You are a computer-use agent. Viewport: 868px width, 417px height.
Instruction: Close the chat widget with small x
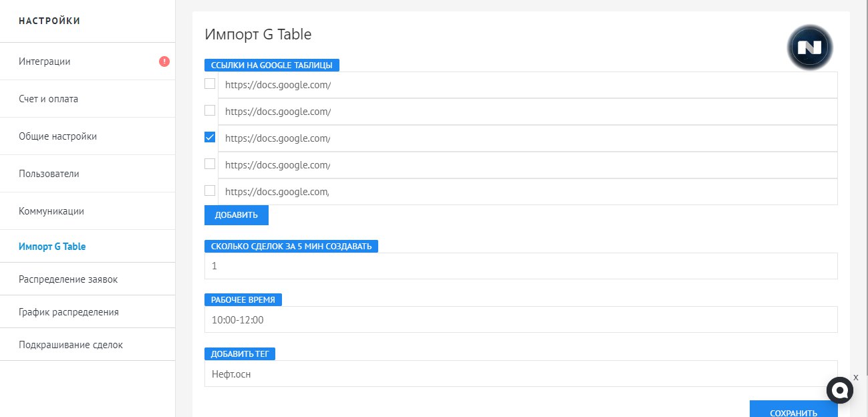pos(855,378)
